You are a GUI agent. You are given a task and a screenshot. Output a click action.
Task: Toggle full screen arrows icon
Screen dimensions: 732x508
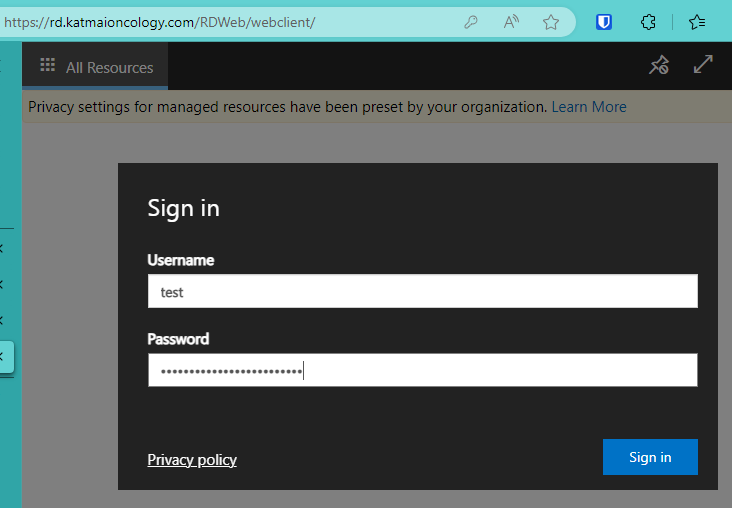(703, 64)
